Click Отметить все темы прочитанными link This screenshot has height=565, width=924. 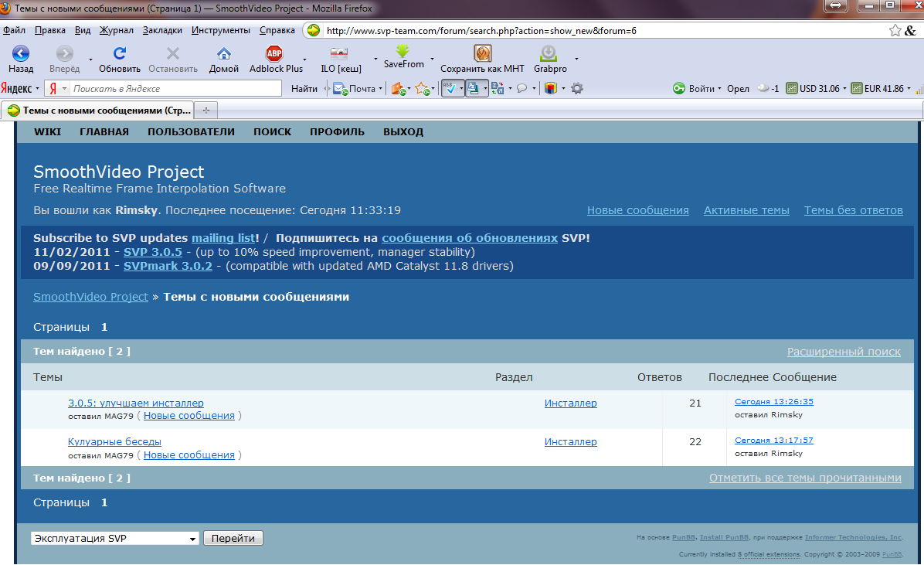click(x=805, y=478)
